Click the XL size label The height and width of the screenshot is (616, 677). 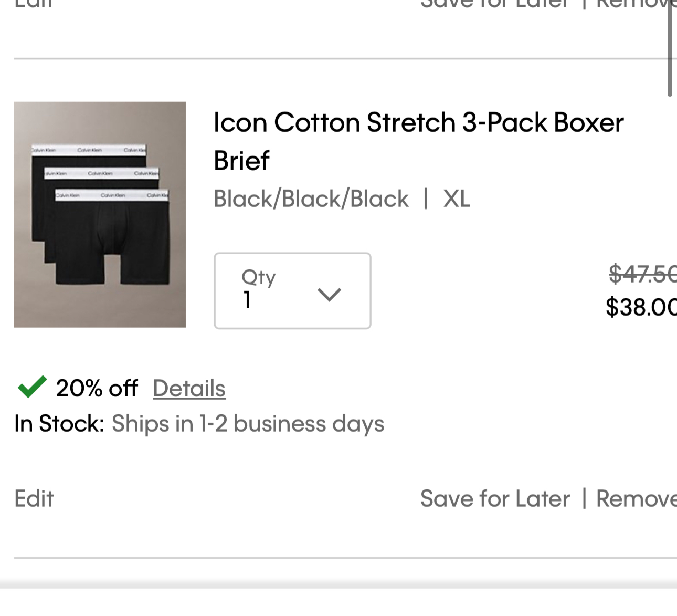click(457, 199)
